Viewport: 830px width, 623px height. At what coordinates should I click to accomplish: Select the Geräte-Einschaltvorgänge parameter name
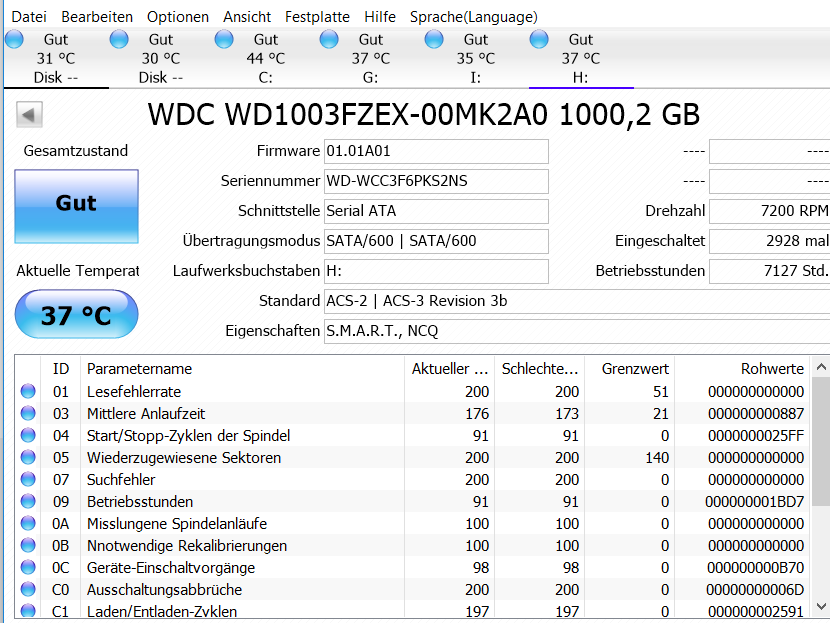[x=170, y=568]
